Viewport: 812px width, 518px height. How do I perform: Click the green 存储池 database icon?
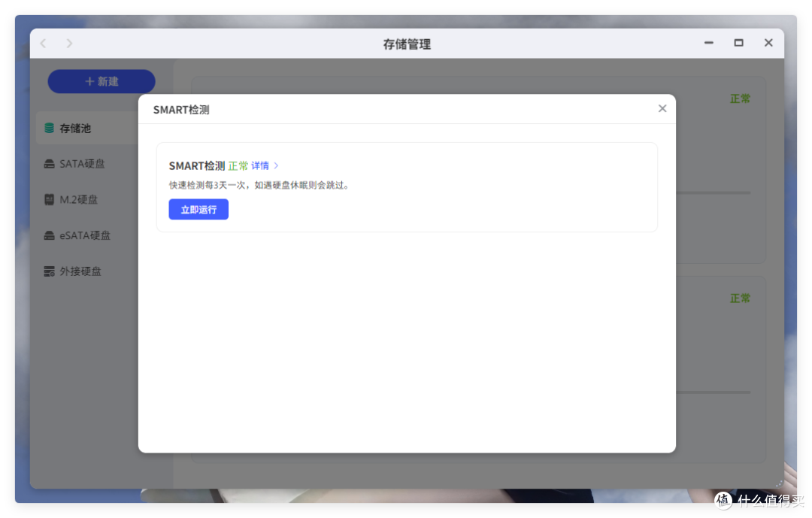(49, 128)
